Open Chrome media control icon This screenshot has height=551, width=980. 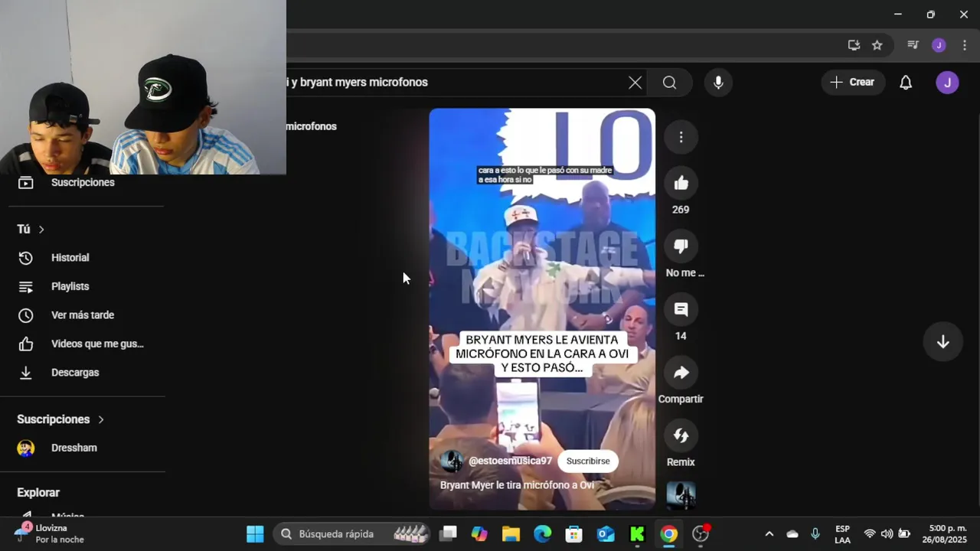[913, 45]
